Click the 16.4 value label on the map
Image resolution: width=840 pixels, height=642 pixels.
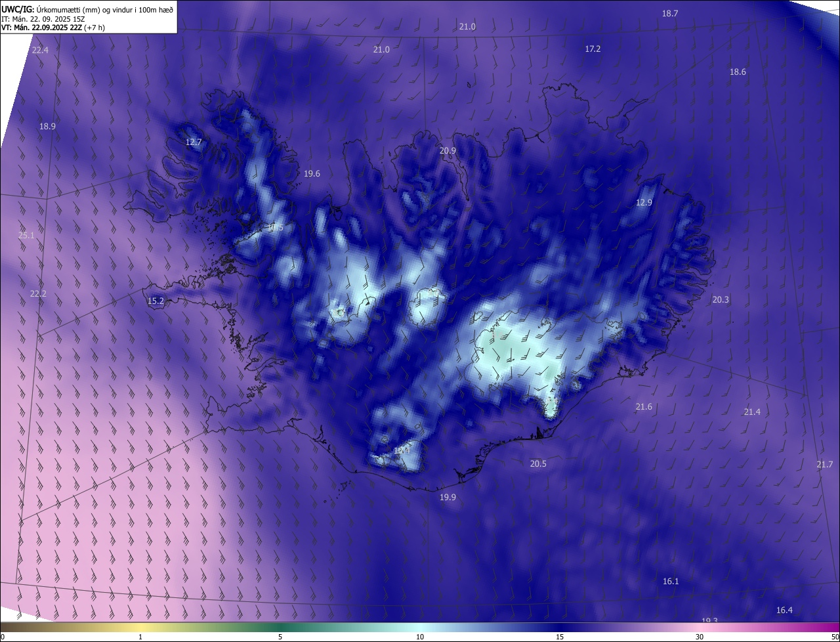coord(784,610)
